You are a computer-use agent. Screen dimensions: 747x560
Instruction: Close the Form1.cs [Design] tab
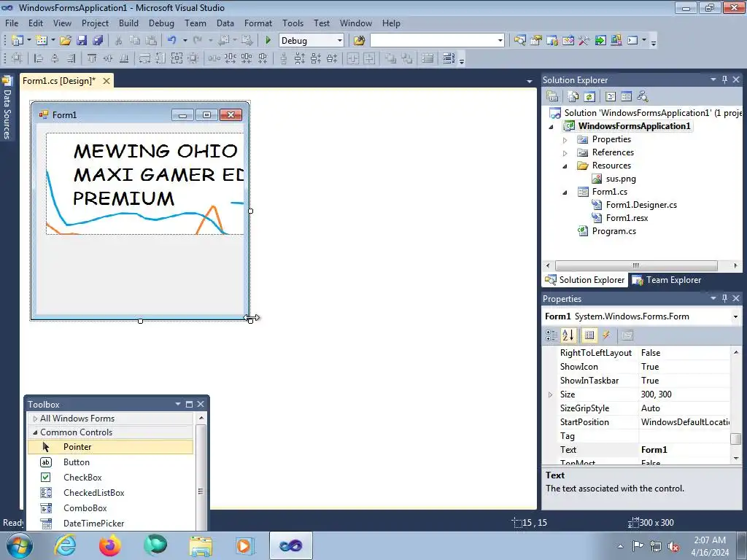(x=107, y=81)
